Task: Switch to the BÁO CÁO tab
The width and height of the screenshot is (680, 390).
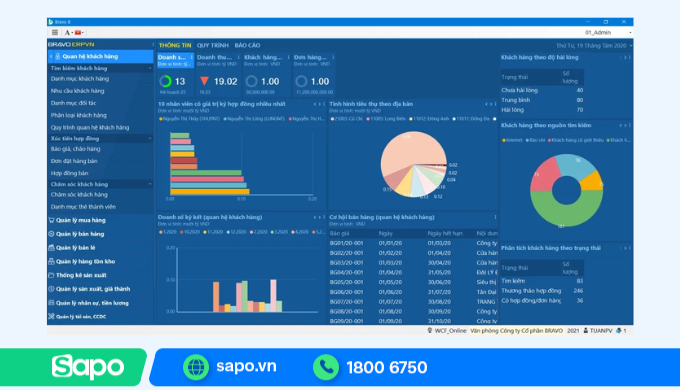Action: tap(247, 45)
